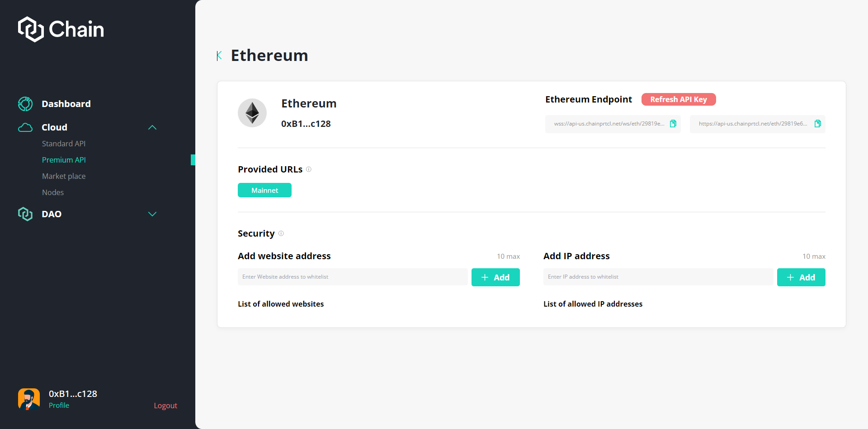Open Market place from sidebar
This screenshot has height=429, width=868.
click(64, 176)
